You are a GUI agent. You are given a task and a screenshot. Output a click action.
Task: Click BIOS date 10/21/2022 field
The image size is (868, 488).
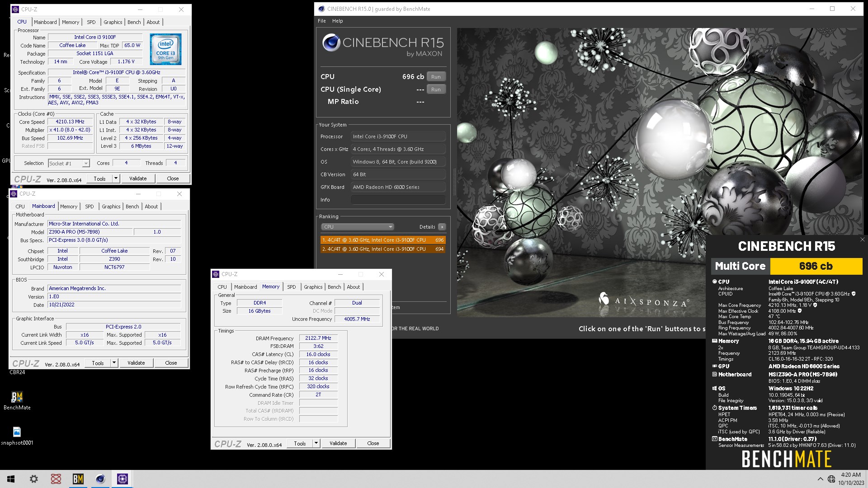coord(114,305)
